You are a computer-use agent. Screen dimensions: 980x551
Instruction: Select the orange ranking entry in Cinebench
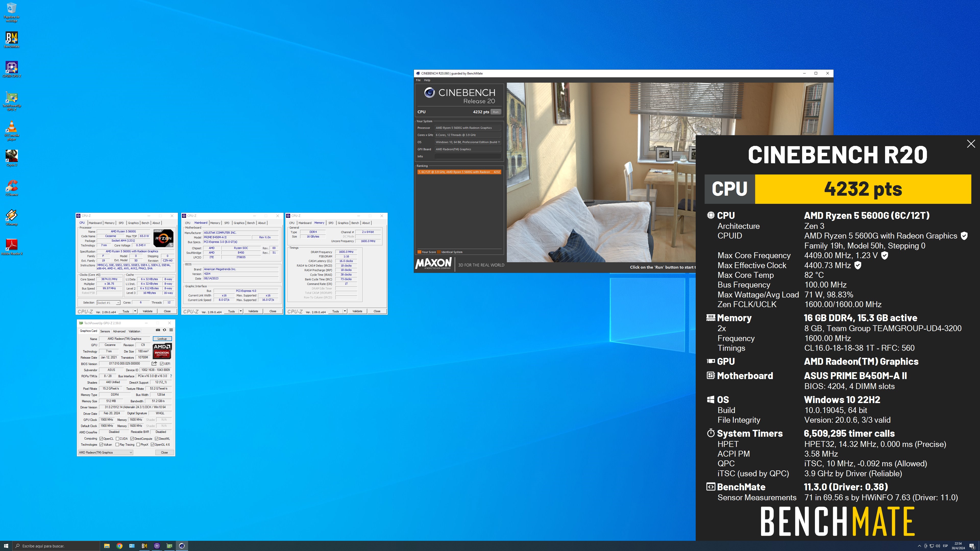[459, 172]
